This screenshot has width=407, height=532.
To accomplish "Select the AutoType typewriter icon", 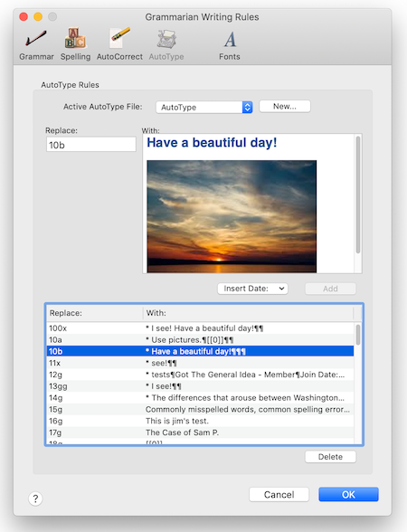I will [x=166, y=39].
